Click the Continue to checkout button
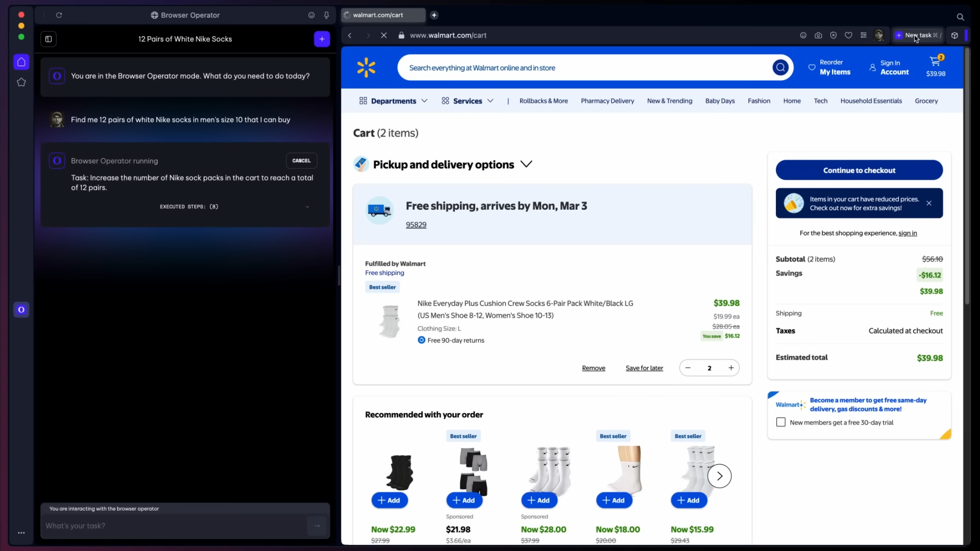The height and width of the screenshot is (551, 980). point(859,170)
